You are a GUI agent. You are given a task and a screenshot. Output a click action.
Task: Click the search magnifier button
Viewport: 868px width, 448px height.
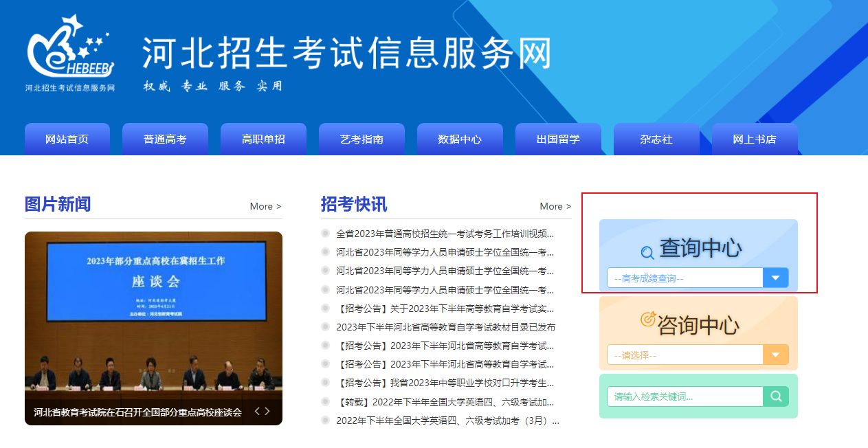tap(776, 396)
